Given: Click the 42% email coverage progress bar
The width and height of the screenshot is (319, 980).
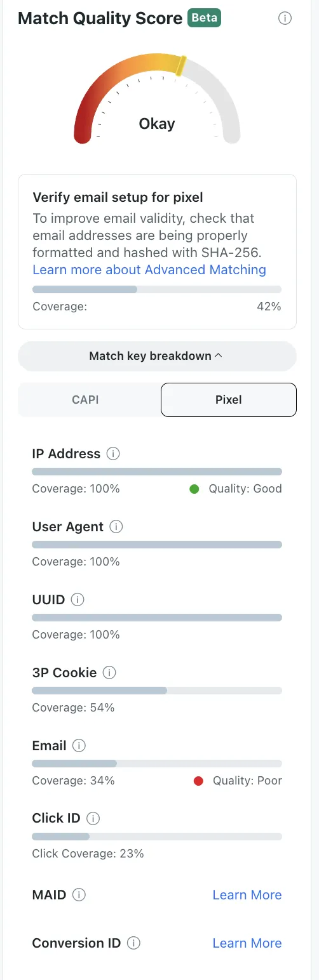Looking at the screenshot, I should click(157, 289).
